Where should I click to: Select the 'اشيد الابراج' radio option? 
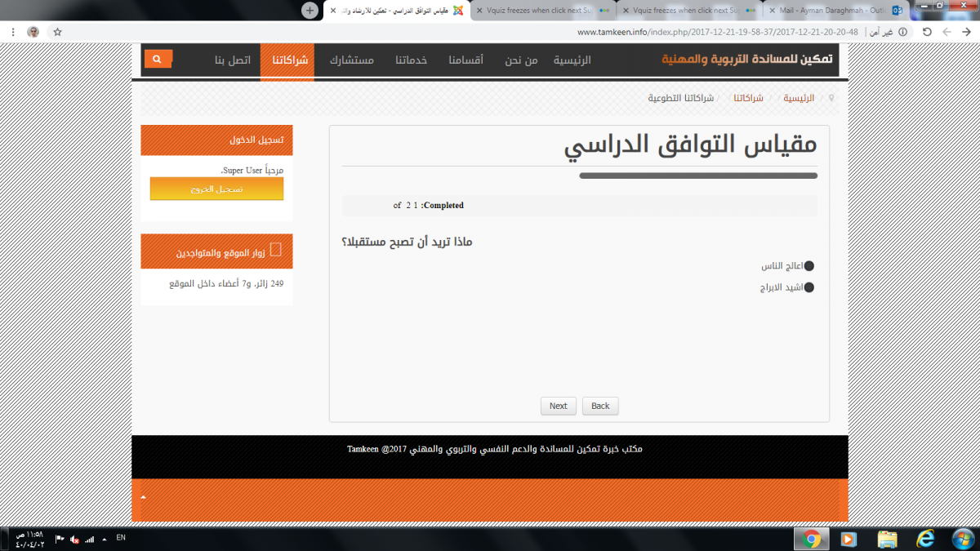click(x=809, y=287)
